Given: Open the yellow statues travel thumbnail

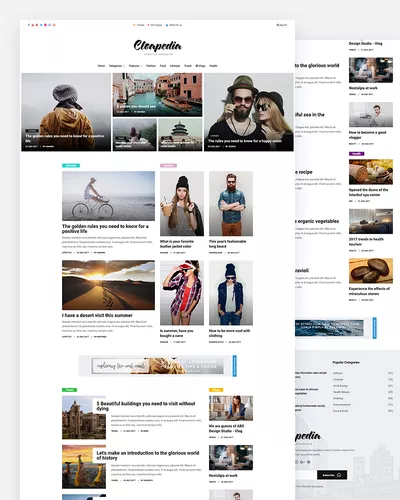Looking at the screenshot, I should [84, 467].
